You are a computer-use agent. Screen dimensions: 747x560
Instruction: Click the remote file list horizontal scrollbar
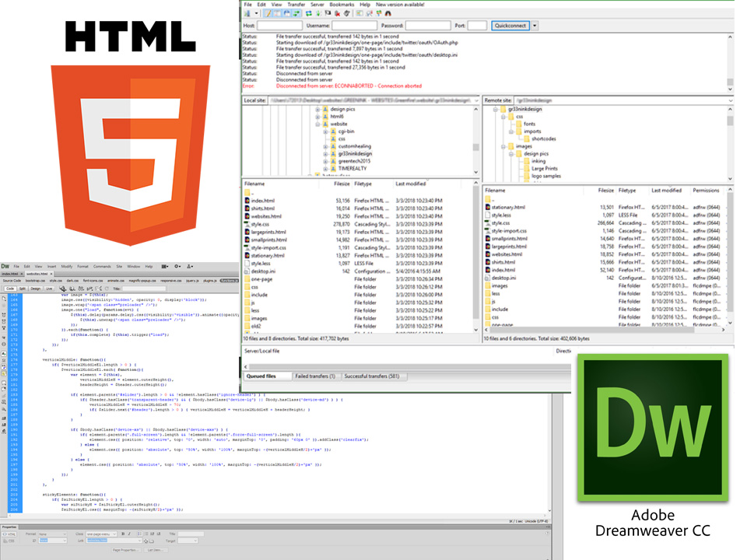tap(604, 330)
